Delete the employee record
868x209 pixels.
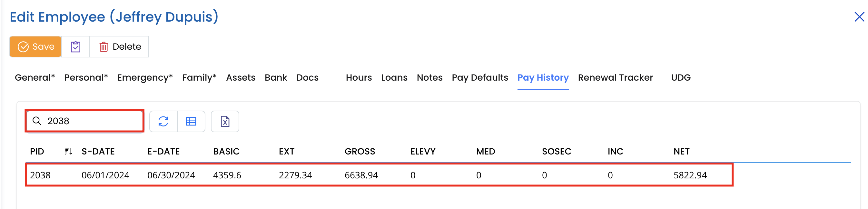(120, 46)
